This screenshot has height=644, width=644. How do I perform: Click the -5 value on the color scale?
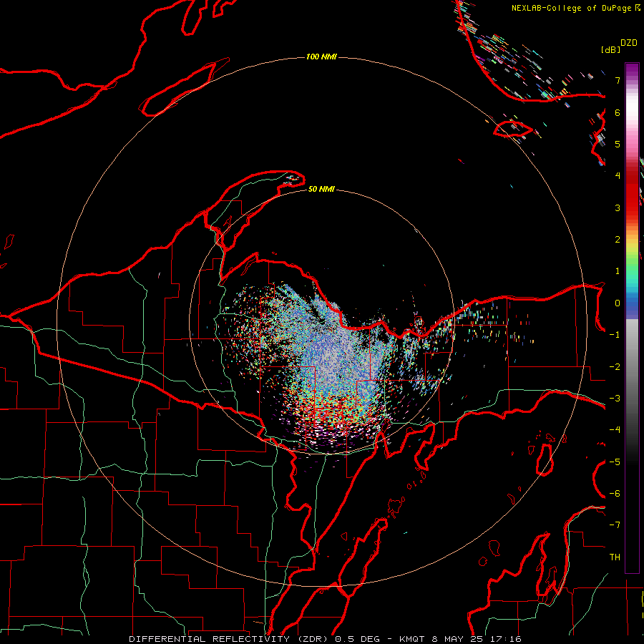click(615, 462)
